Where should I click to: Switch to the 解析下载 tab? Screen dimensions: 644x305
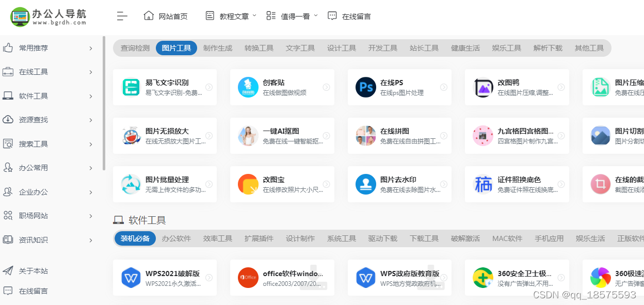[x=548, y=48]
